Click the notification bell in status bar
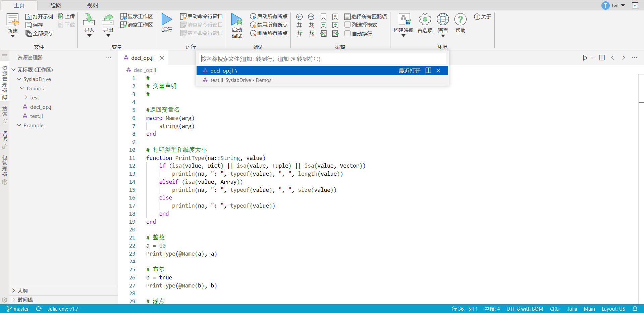This screenshot has height=313, width=644. pyautogui.click(x=635, y=309)
